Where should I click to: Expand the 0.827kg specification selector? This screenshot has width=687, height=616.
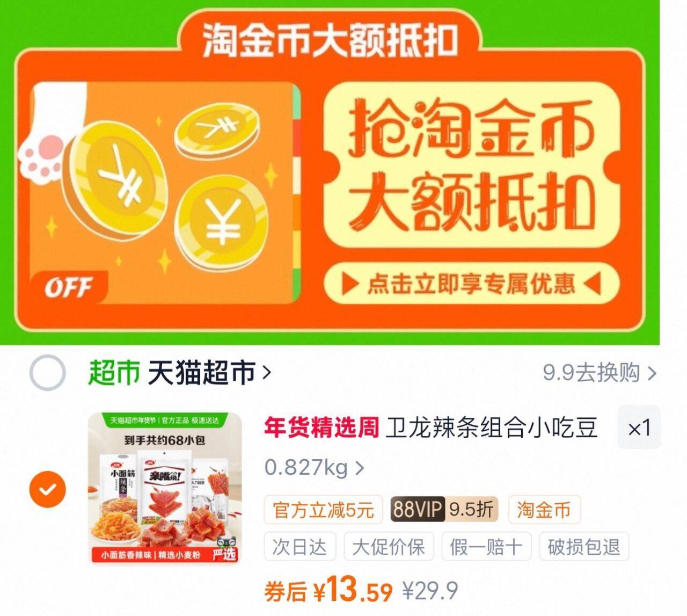(315, 467)
